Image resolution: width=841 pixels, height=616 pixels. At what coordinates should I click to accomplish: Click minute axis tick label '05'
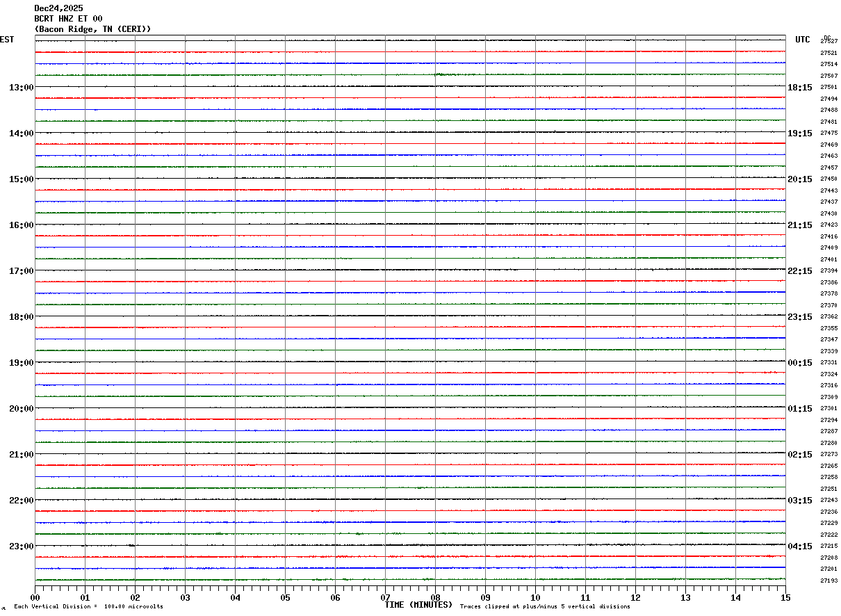pyautogui.click(x=285, y=598)
